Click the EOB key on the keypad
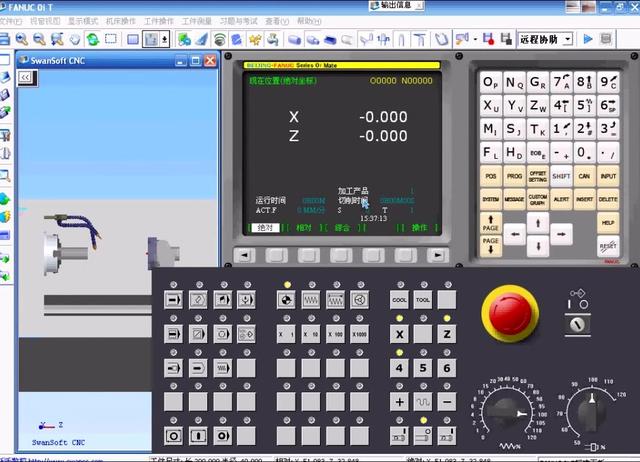 (x=538, y=153)
